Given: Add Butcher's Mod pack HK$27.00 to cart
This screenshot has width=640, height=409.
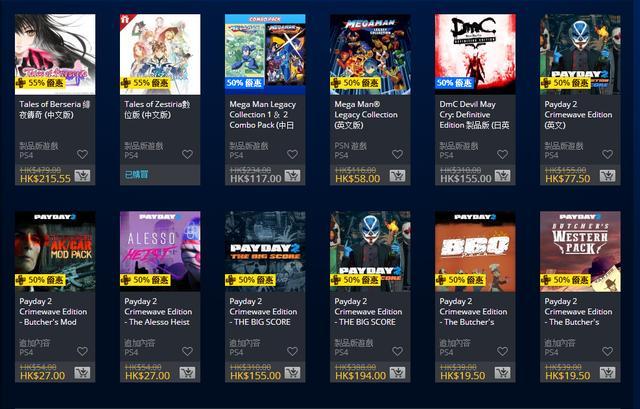Looking at the screenshot, I should click(x=82, y=373).
